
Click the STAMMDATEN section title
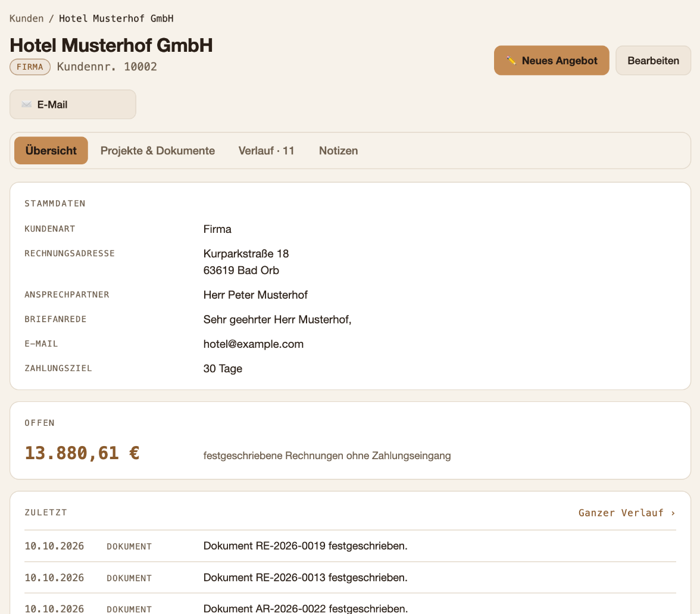(x=55, y=204)
